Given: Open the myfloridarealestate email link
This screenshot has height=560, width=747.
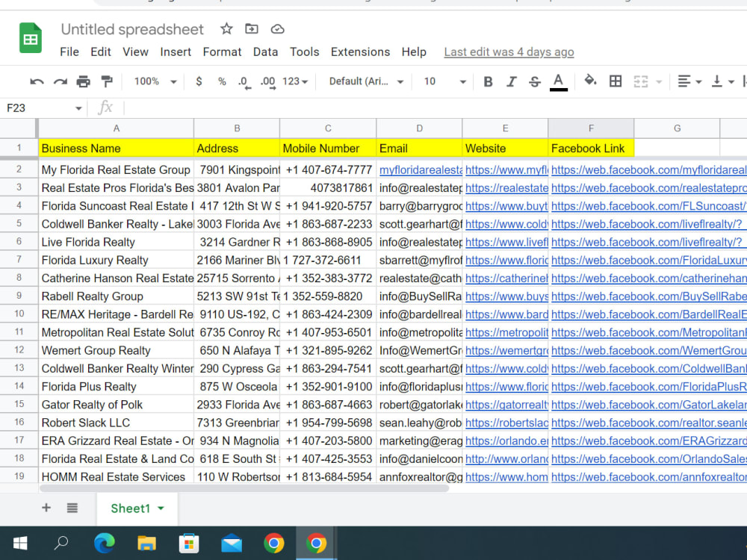Looking at the screenshot, I should 420,170.
